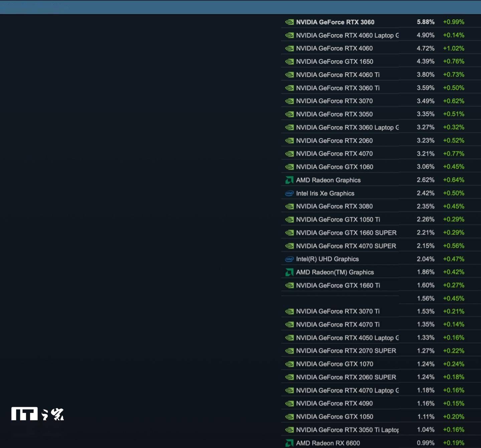481x448 pixels.
Task: Click the 1.16% share value
Action: coord(426,404)
